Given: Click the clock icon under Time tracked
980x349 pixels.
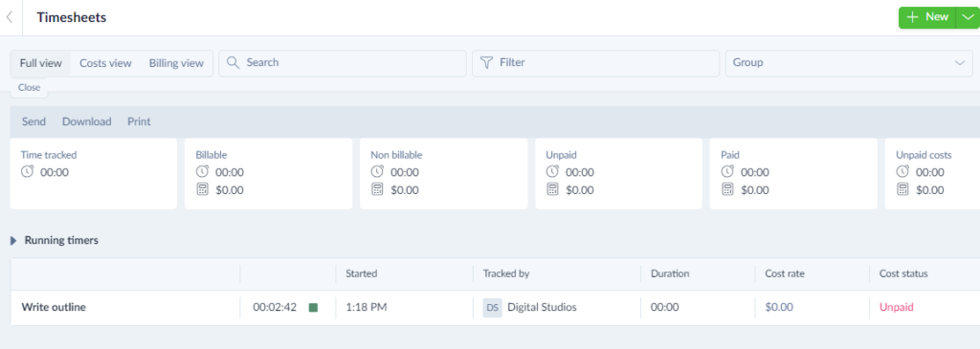Looking at the screenshot, I should [27, 172].
